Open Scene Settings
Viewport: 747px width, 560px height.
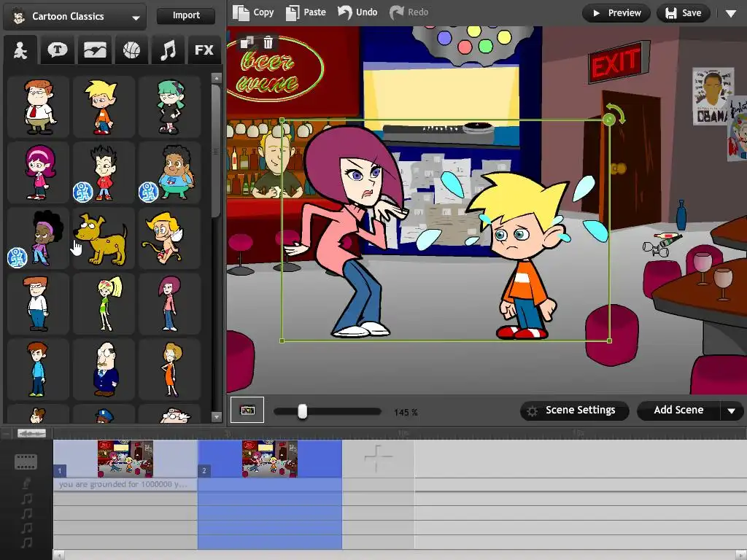pyautogui.click(x=574, y=411)
